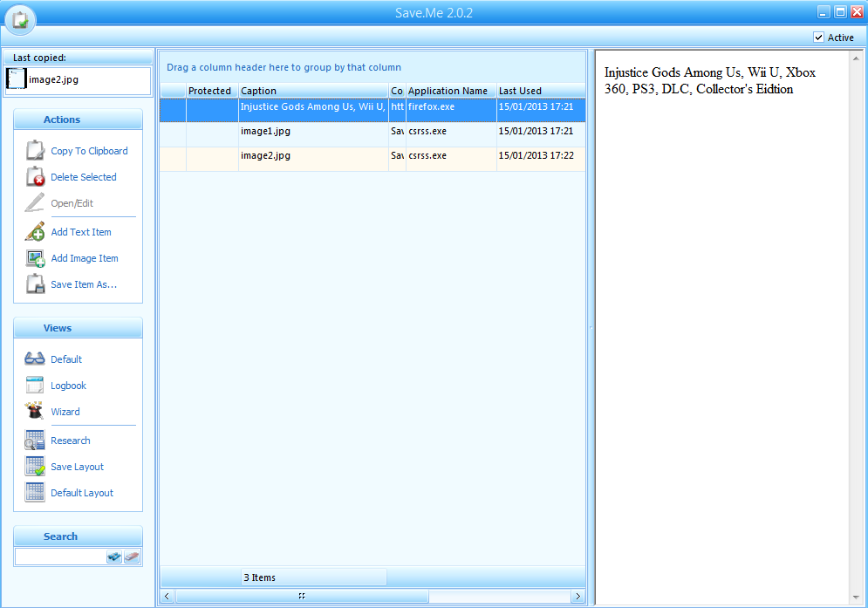Open the Wizard view hat icon

coord(35,412)
